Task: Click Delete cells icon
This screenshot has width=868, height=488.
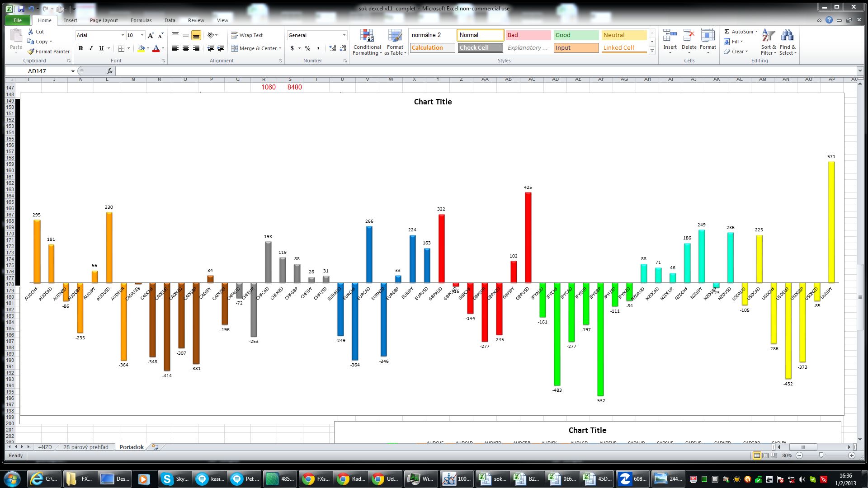Action: pyautogui.click(x=689, y=35)
